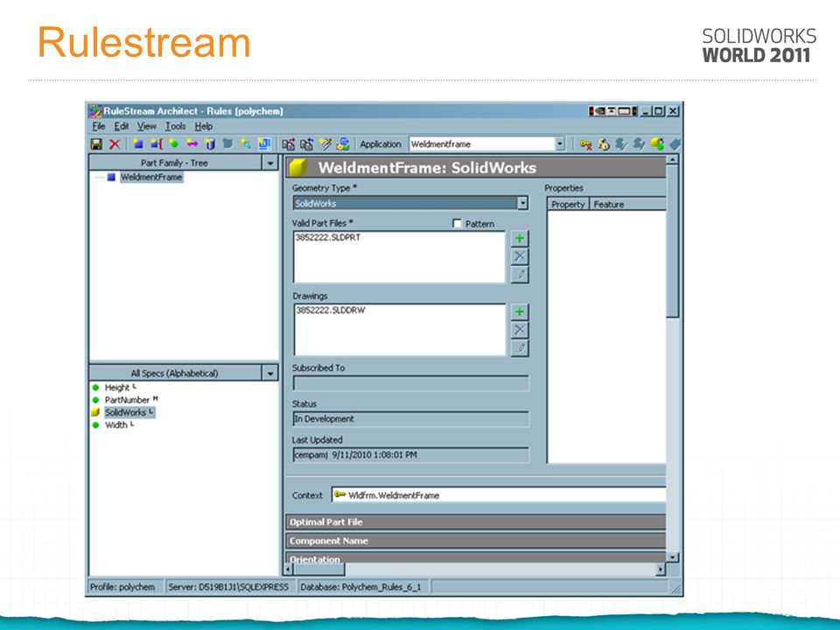Click the X remove icon beside Valid Part Files
The image size is (840, 630).
[520, 256]
